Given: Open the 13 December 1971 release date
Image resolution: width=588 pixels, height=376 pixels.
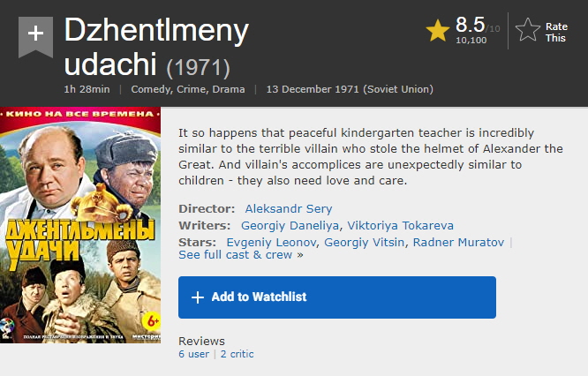Looking at the screenshot, I should pos(350,89).
